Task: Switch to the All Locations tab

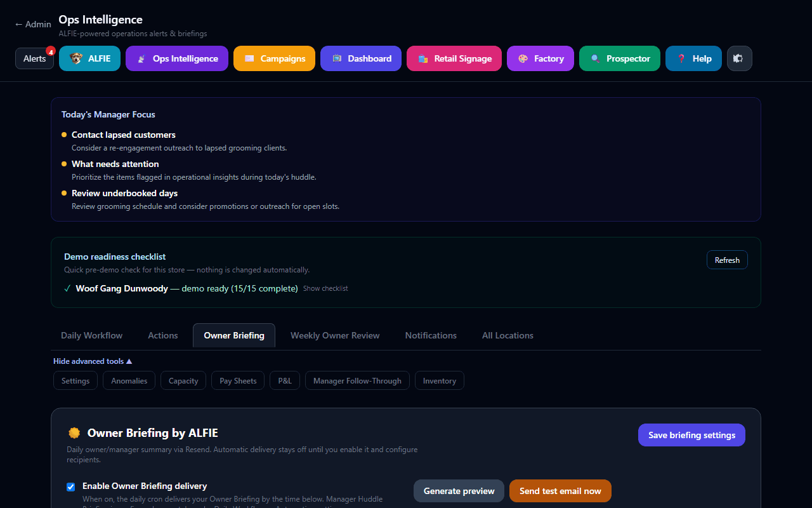Action: pyautogui.click(x=507, y=335)
